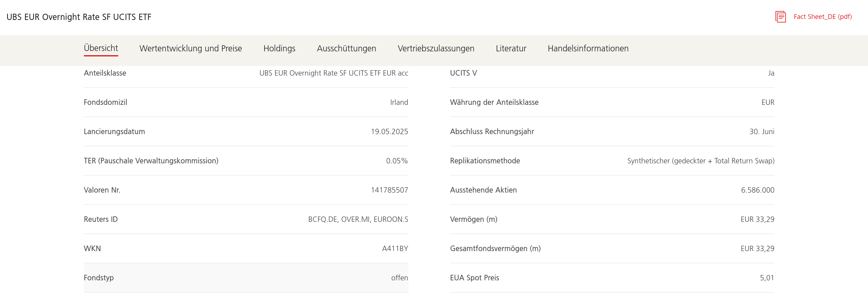The width and height of the screenshot is (868, 306).
Task: Switch to the Handelsinformationen tab
Action: click(588, 49)
